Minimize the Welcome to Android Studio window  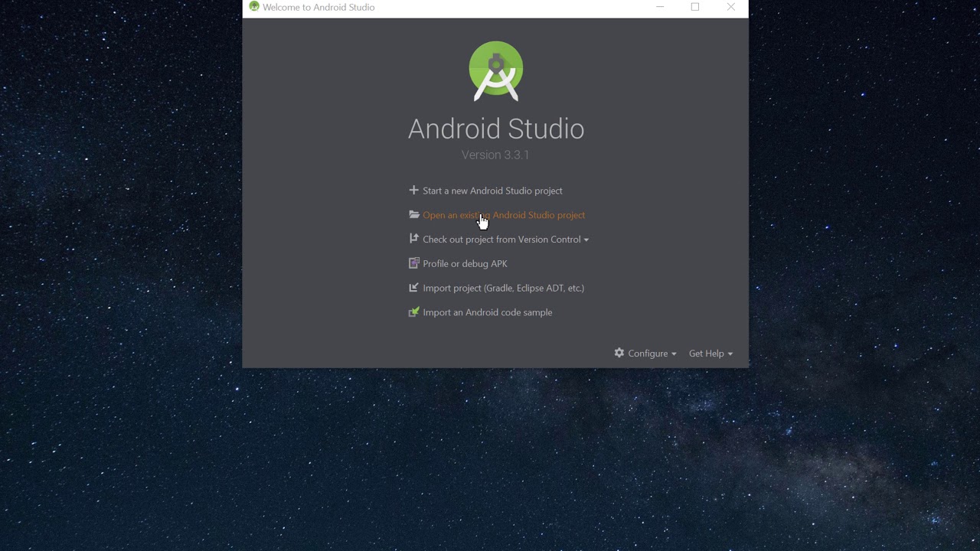point(660,7)
